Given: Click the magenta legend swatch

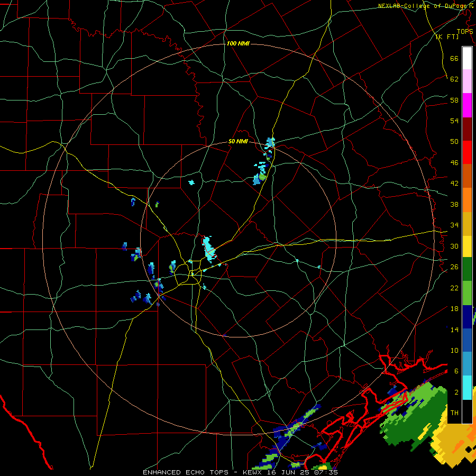Looking at the screenshot, I should click(467, 105).
